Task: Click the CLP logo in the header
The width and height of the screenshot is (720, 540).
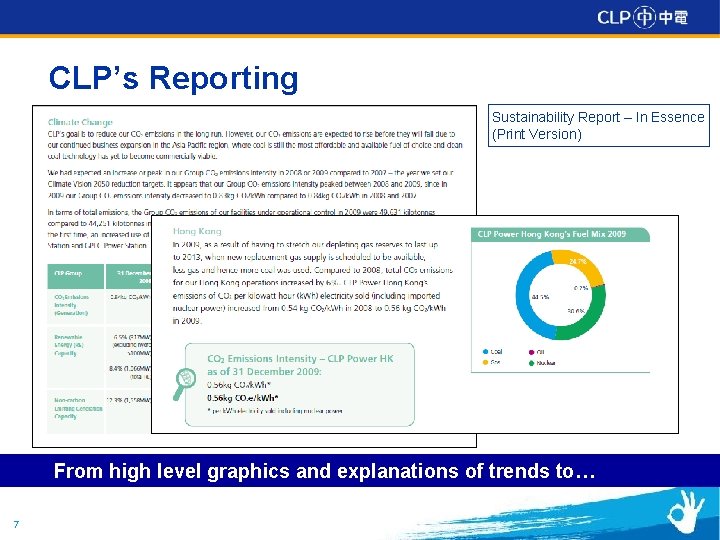Action: pos(642,17)
